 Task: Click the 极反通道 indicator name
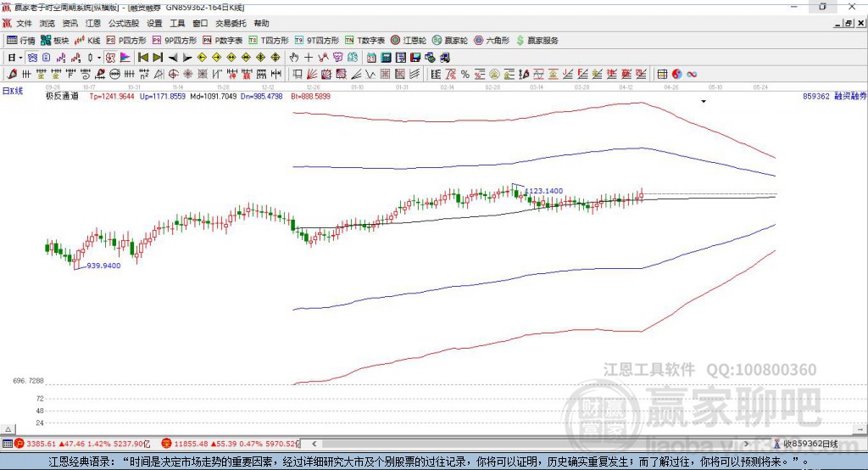coord(62,96)
